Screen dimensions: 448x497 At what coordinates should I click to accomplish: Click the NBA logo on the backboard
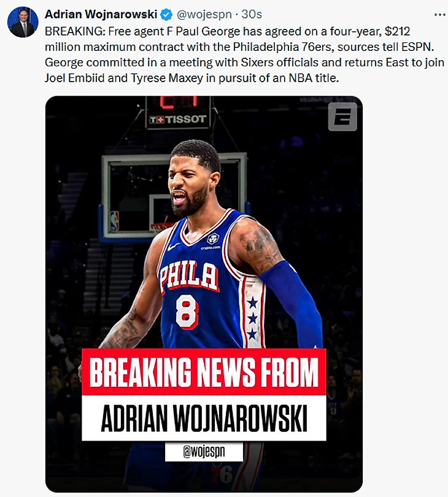click(x=114, y=221)
